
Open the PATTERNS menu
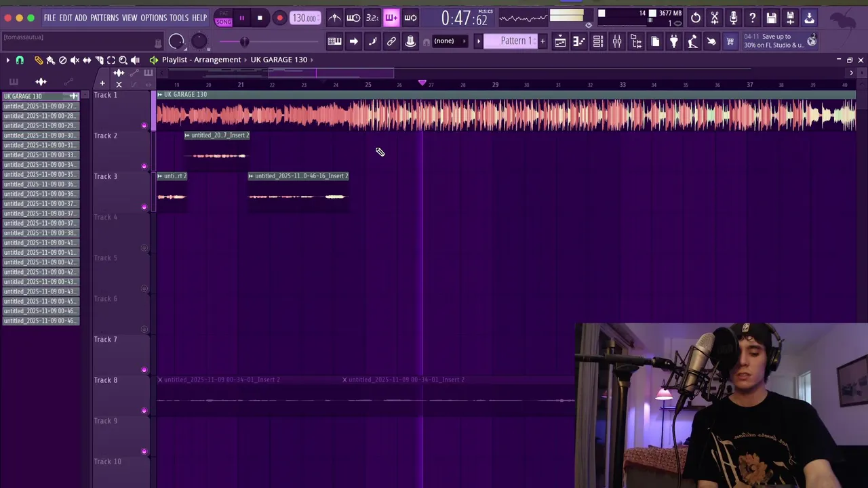(104, 18)
